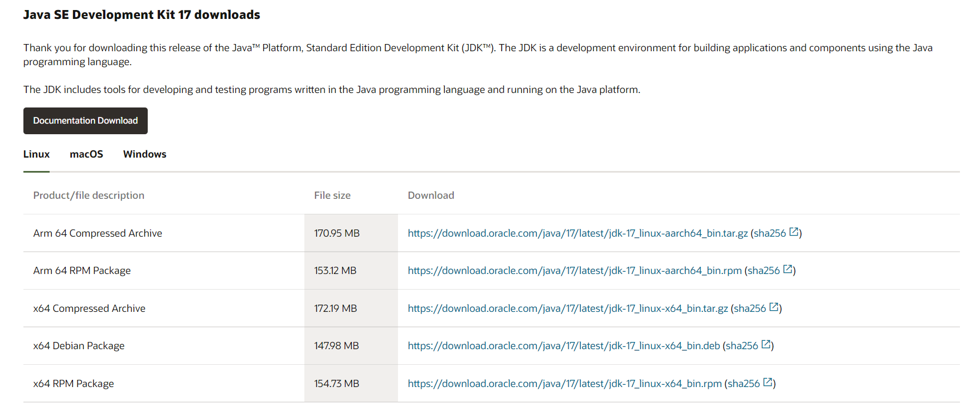Image resolution: width=980 pixels, height=411 pixels.
Task: Select the Linux tab
Action: pos(36,154)
